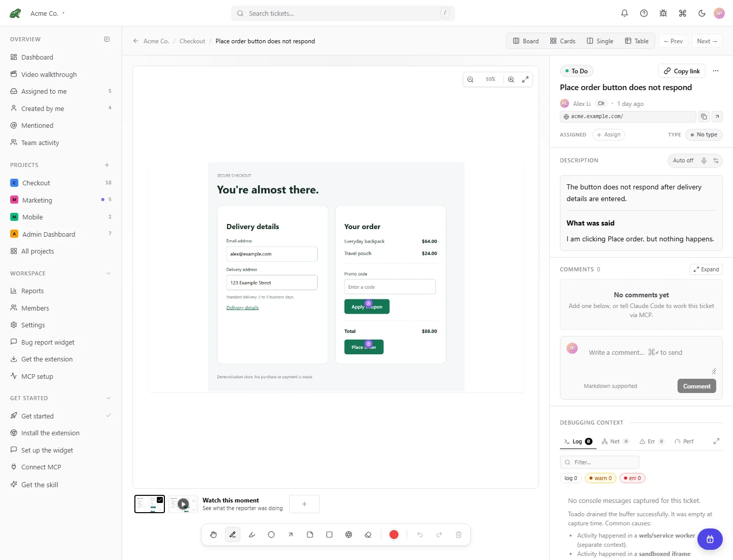
Task: Toggle the screenshot thumbnail checkbox
Action: pyautogui.click(x=160, y=500)
